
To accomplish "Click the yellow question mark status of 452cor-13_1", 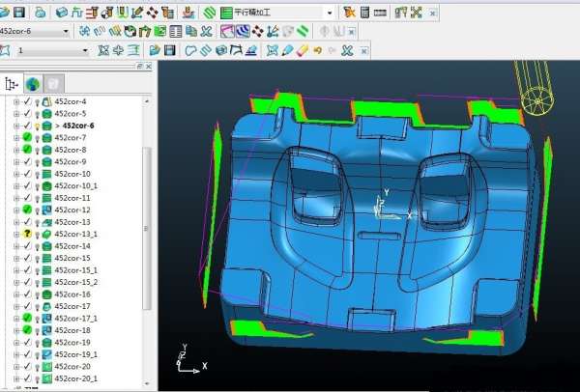I will 27,234.
